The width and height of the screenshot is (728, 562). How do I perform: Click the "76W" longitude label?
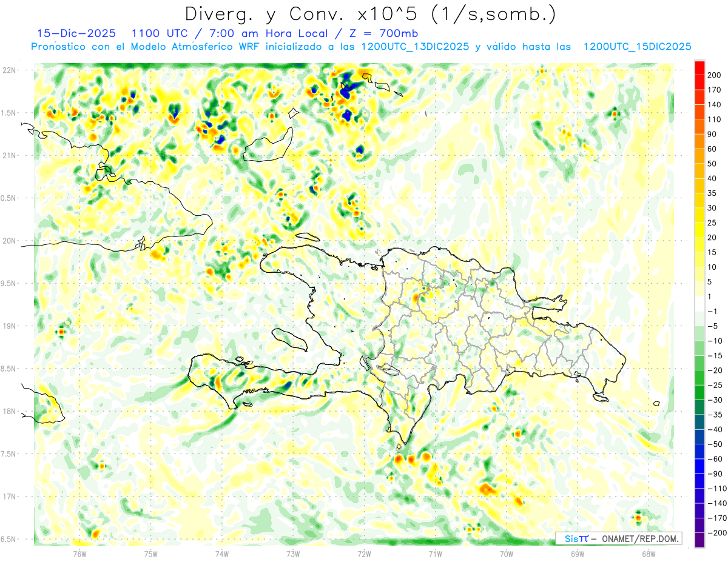79,554
